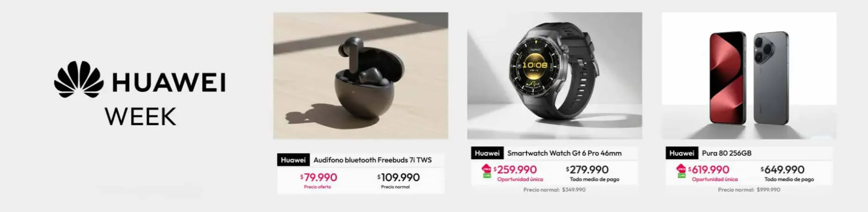Click the HUAWEI WEEK banner title

(x=140, y=93)
